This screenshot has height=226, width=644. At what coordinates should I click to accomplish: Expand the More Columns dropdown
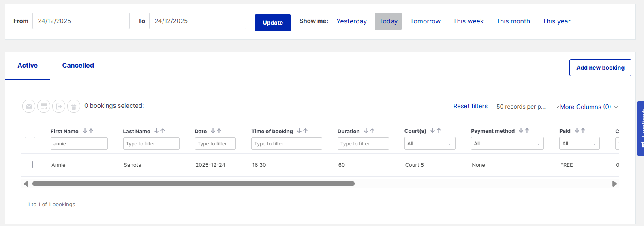(586, 107)
